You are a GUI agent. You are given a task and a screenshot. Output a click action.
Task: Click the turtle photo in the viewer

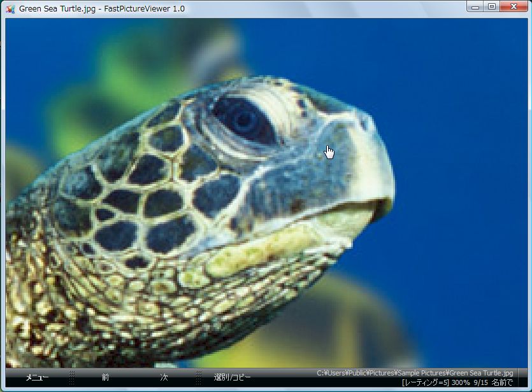click(266, 193)
